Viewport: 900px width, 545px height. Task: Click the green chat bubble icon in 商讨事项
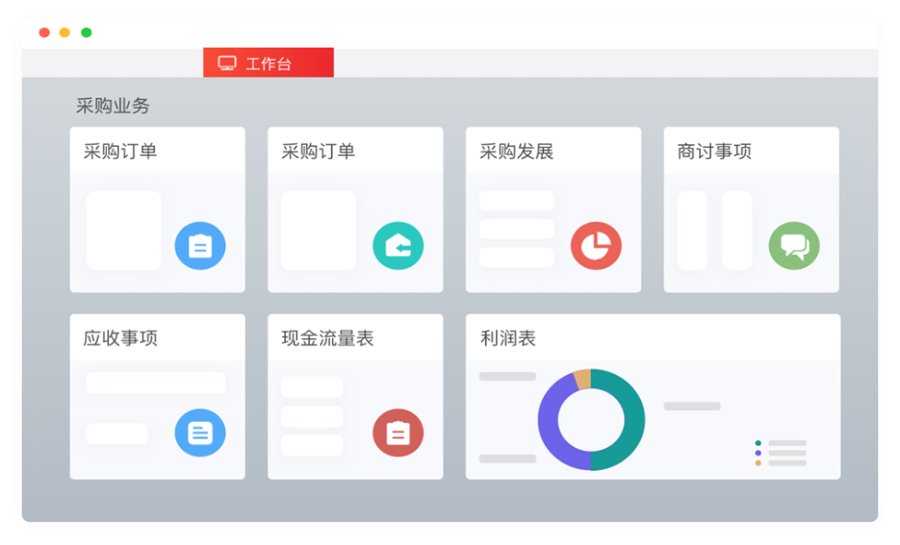click(x=794, y=246)
